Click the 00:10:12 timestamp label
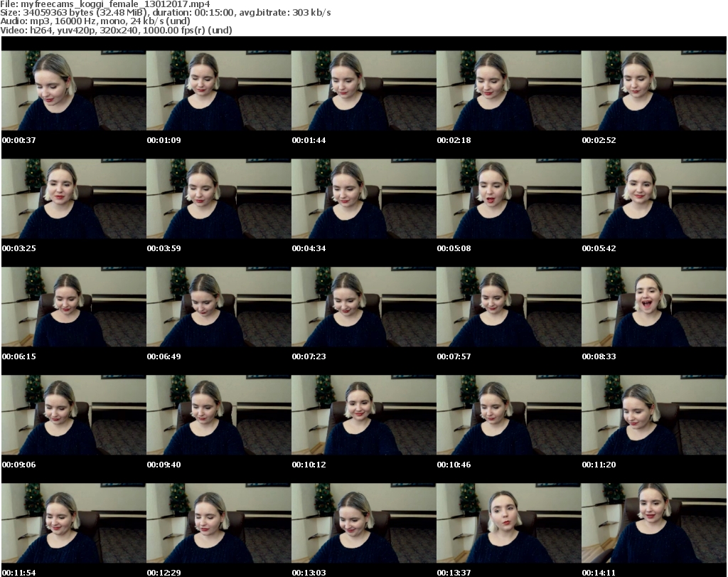 (309, 465)
